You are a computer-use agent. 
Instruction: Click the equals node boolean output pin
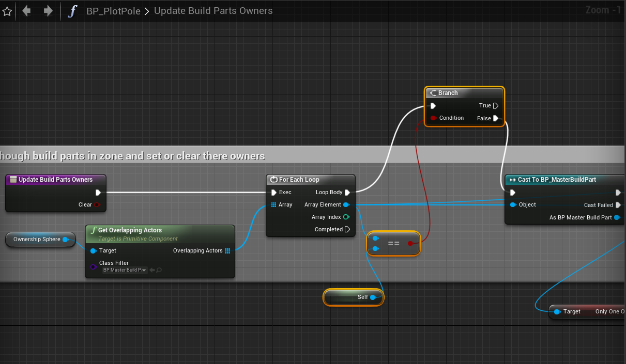tap(410, 243)
